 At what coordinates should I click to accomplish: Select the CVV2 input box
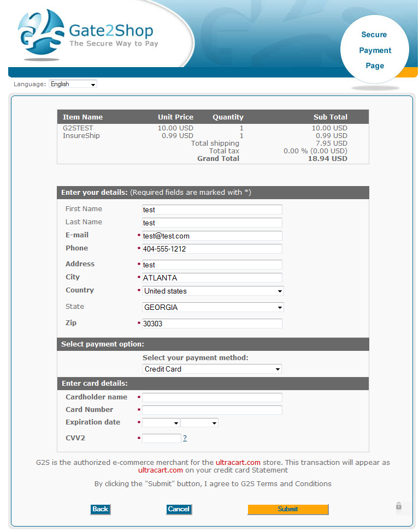(161, 438)
